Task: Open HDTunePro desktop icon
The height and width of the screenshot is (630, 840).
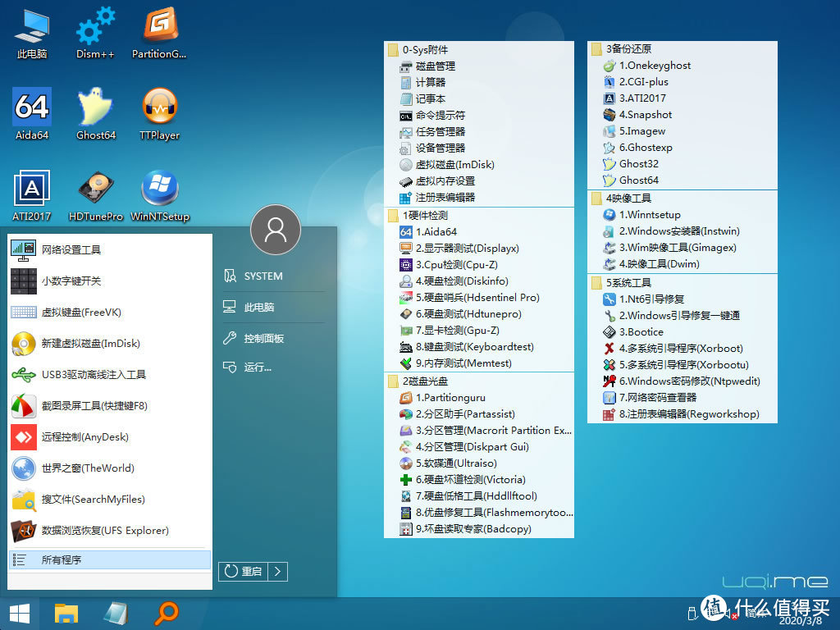Action: [x=95, y=195]
